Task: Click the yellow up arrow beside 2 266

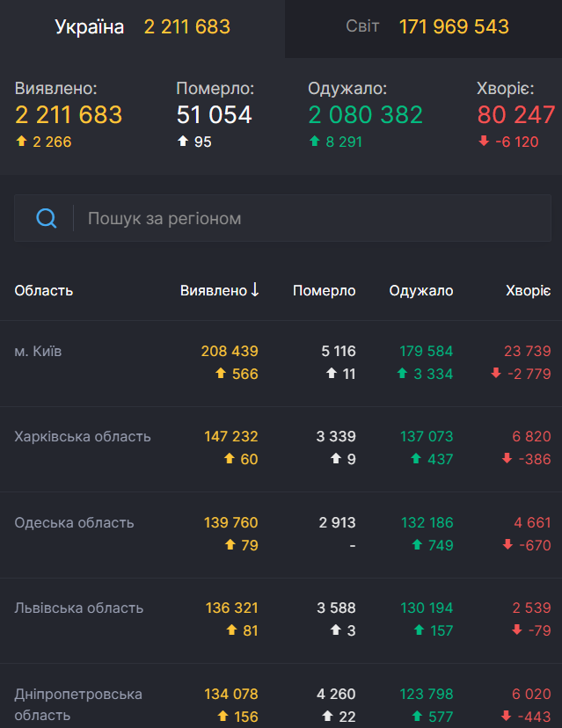Action: (x=22, y=142)
